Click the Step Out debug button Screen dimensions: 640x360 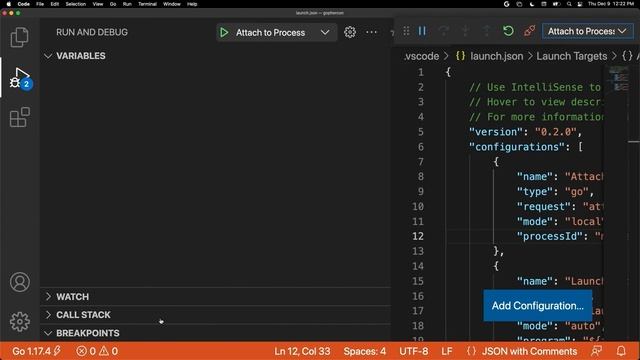[x=487, y=31]
